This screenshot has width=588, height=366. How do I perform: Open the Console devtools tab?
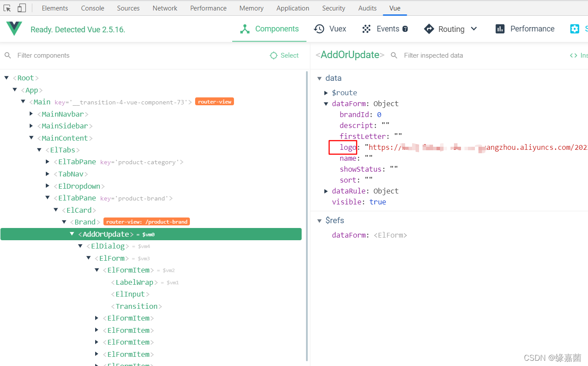click(93, 8)
